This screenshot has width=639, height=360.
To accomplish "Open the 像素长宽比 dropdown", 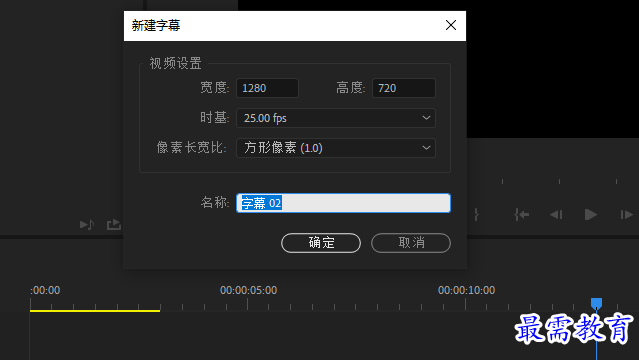I will click(x=336, y=148).
